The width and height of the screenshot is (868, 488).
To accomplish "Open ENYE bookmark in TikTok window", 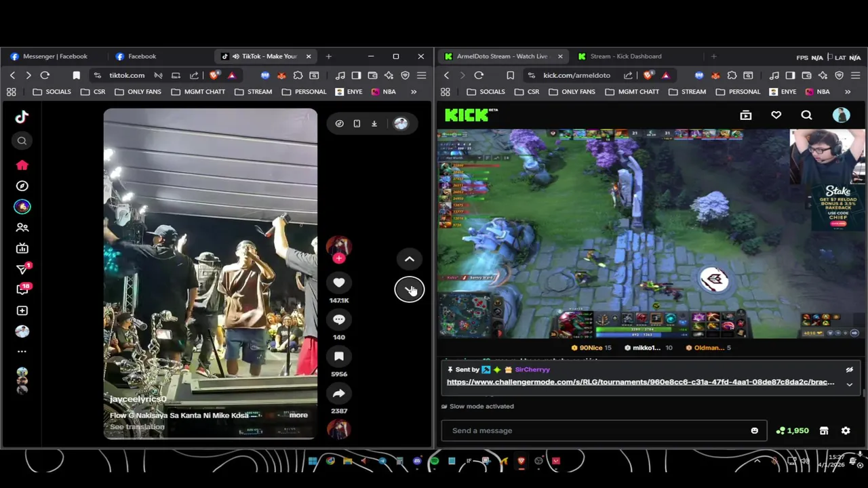I will point(348,91).
